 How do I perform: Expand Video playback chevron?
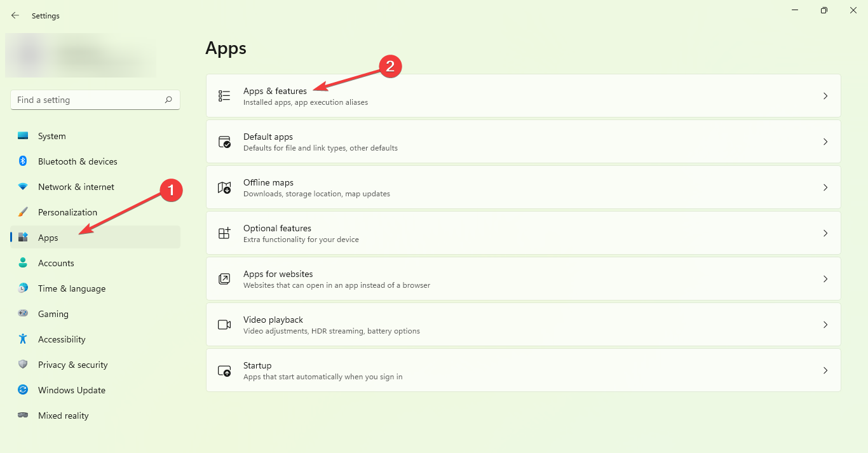coord(825,325)
